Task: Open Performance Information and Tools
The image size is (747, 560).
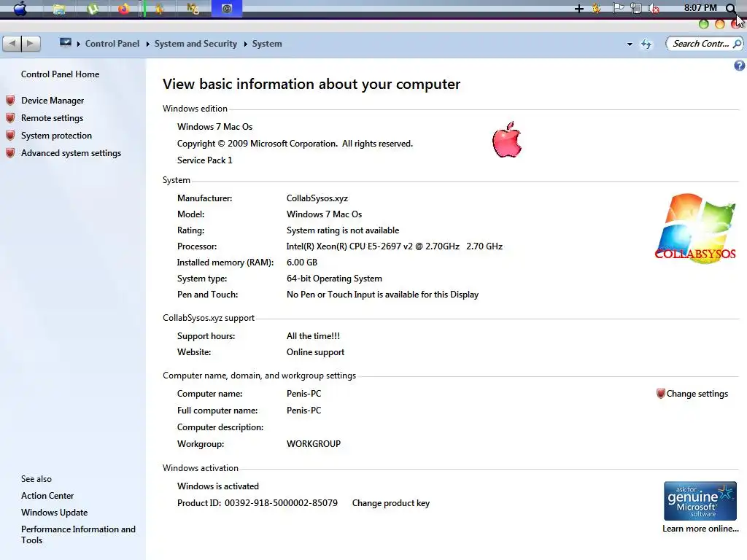Action: (78, 534)
